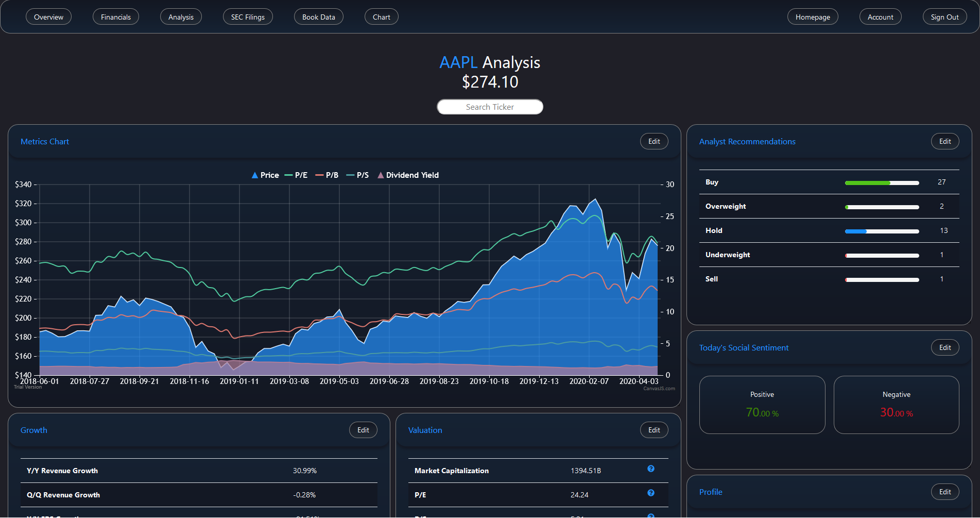Click the Hold count 13

click(x=944, y=230)
